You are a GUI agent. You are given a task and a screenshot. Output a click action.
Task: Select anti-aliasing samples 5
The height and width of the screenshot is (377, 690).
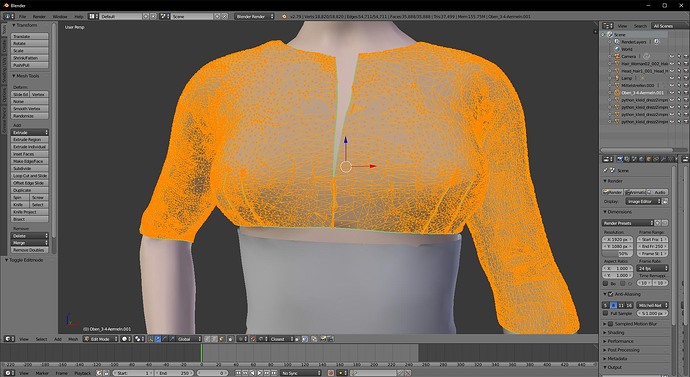coord(606,305)
